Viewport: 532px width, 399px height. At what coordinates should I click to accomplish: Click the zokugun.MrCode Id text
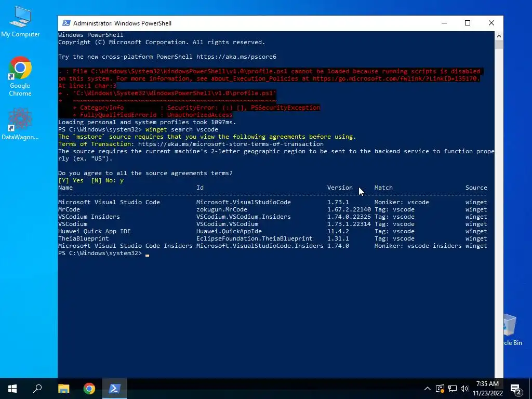coord(221,209)
